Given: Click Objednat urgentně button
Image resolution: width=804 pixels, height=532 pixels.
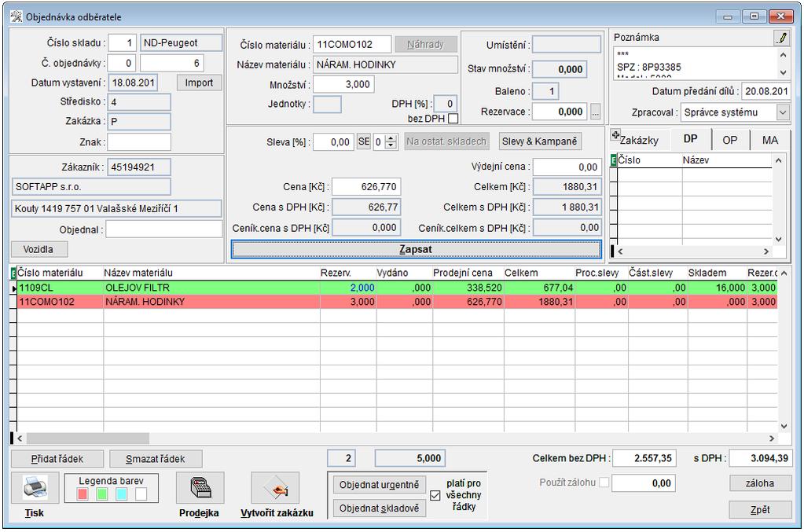Looking at the screenshot, I should [x=379, y=484].
